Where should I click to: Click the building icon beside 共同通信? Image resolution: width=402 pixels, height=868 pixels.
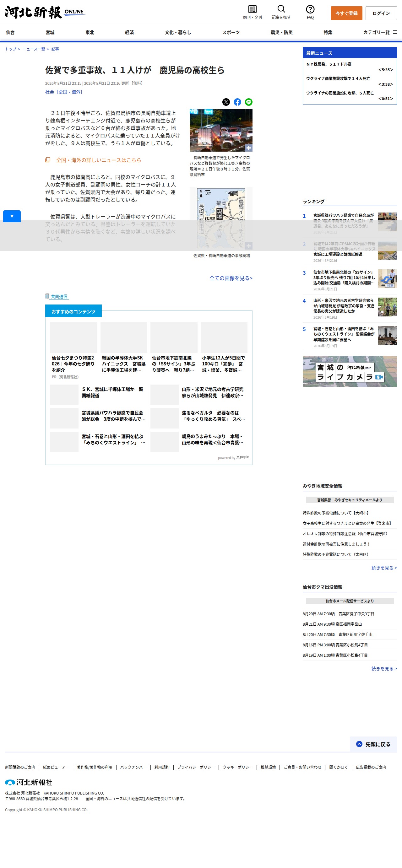47,296
